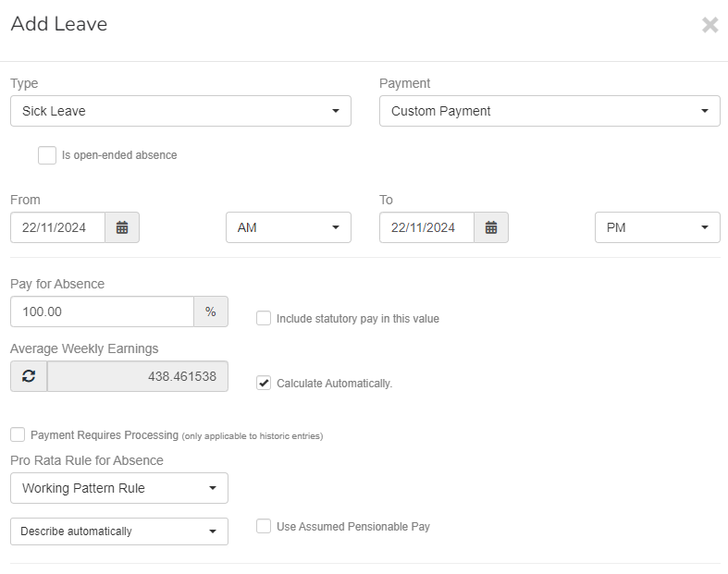
Task: Tick Include statutory pay in this value
Action: point(264,319)
